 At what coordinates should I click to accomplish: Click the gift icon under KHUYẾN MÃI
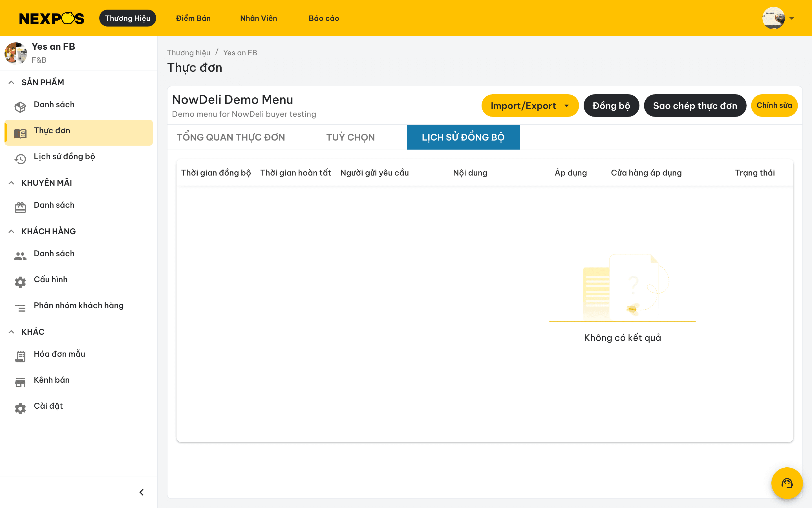coord(20,207)
